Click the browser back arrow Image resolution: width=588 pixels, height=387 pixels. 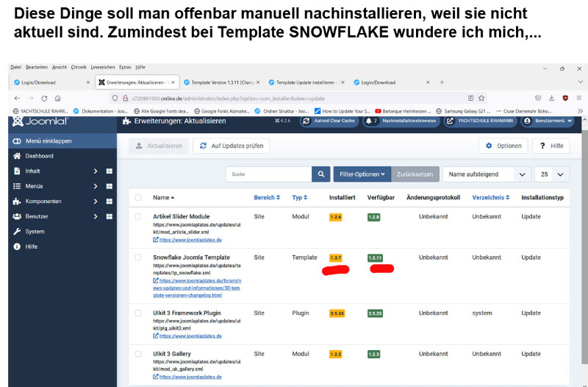(x=17, y=99)
